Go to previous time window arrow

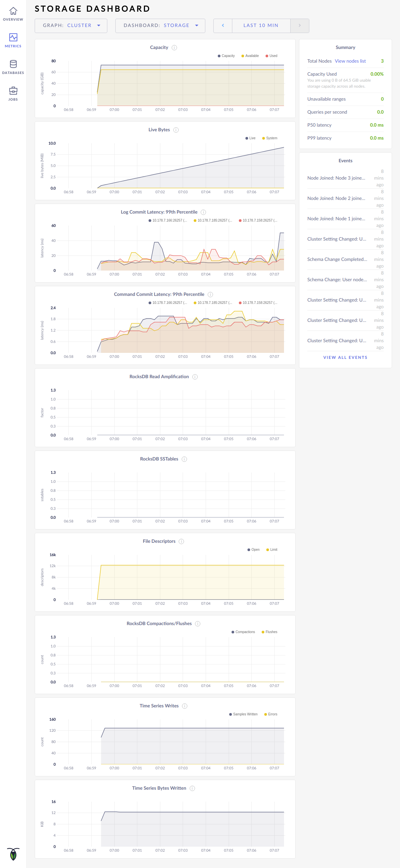[223, 26]
